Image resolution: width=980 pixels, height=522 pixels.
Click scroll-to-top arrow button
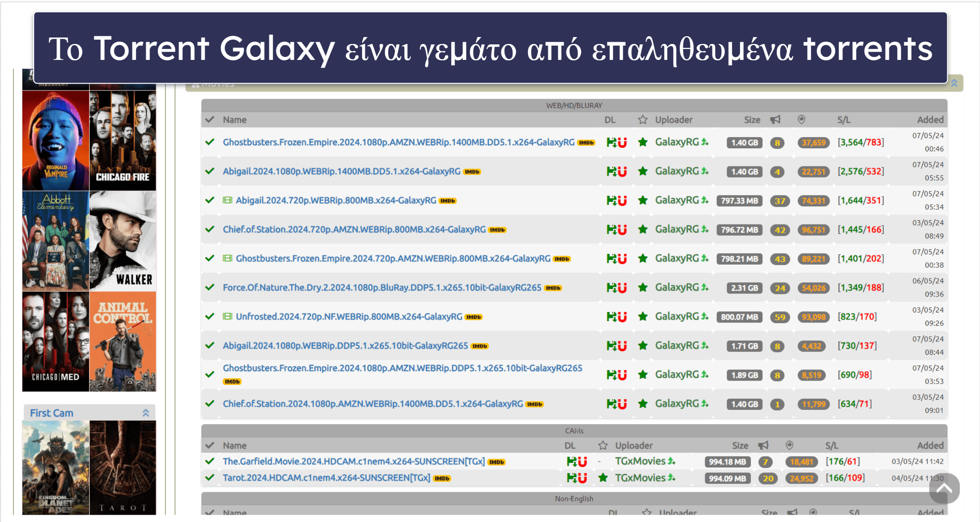(944, 488)
